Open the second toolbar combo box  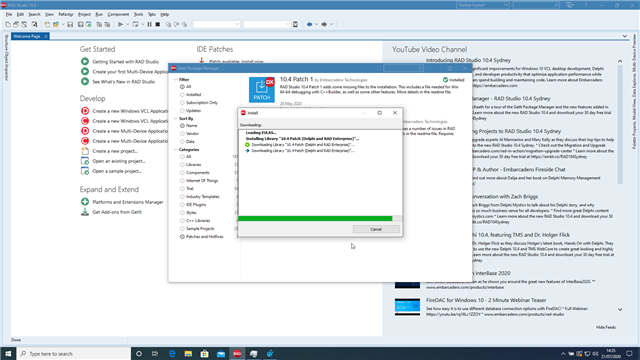pyautogui.click(x=267, y=24)
